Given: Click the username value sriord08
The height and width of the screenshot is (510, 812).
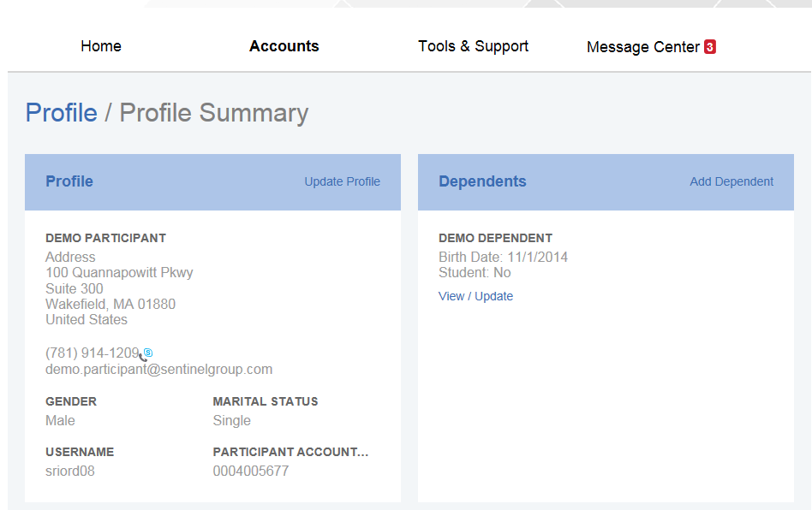Looking at the screenshot, I should [69, 471].
